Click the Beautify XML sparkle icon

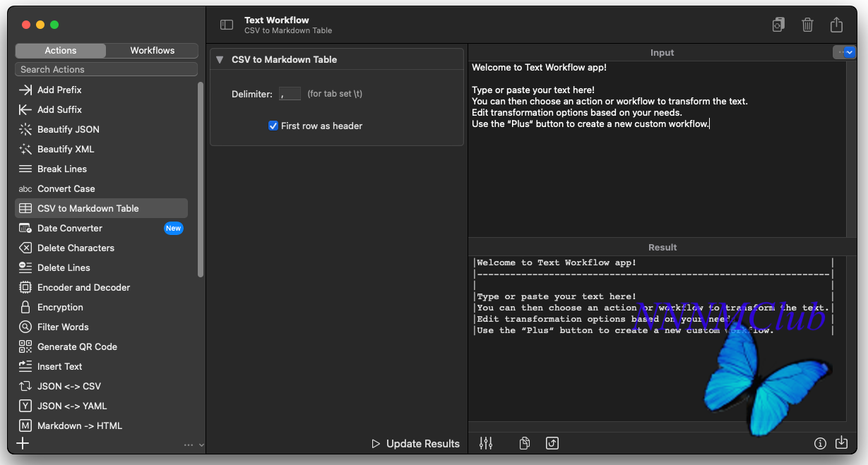[25, 149]
